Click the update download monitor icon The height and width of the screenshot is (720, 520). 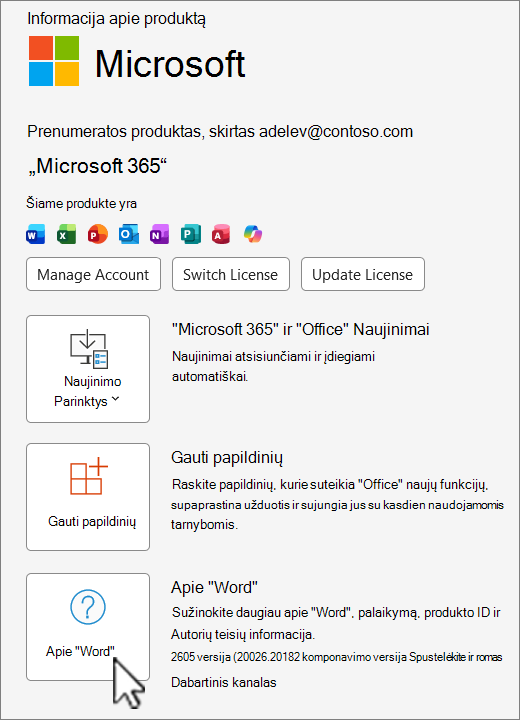pyautogui.click(x=89, y=349)
